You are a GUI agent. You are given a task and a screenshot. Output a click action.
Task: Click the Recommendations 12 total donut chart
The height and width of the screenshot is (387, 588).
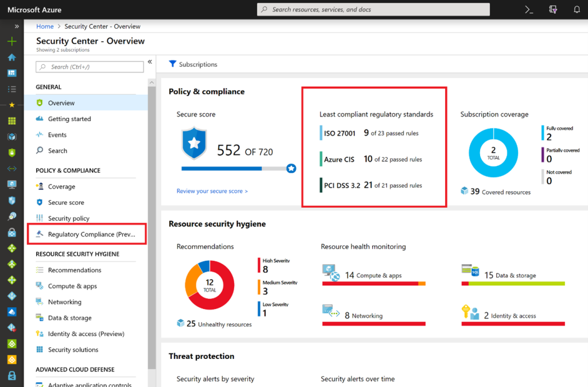(210, 285)
